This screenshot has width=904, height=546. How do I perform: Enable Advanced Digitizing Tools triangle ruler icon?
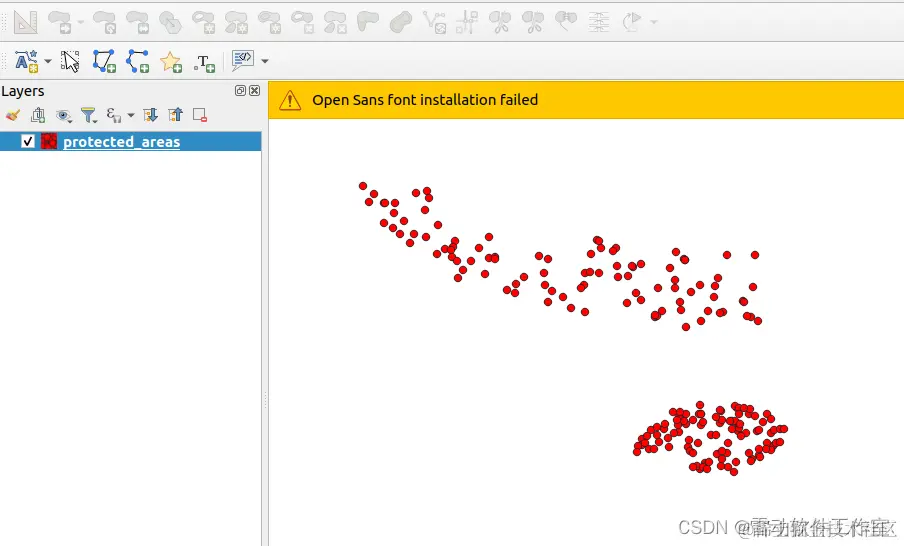pyautogui.click(x=25, y=22)
